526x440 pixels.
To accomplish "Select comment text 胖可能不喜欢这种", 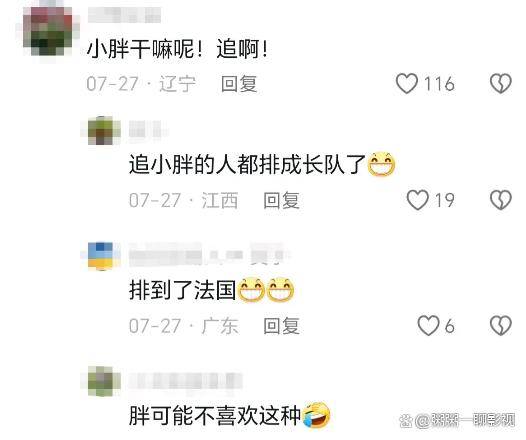I will click(x=215, y=415).
